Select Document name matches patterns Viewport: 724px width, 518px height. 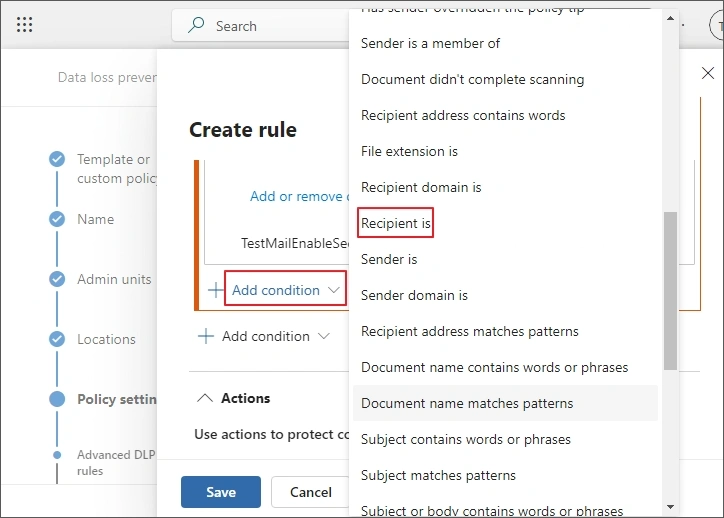(506, 403)
